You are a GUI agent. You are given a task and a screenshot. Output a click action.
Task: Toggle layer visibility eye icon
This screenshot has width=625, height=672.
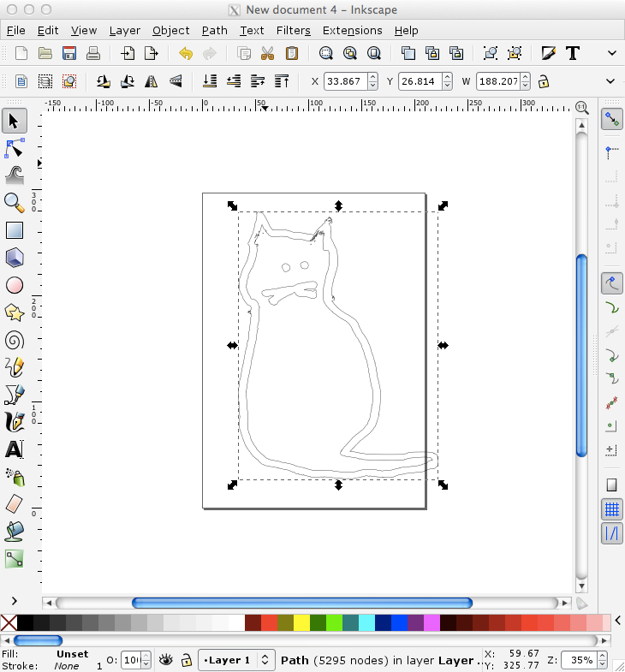point(166,659)
